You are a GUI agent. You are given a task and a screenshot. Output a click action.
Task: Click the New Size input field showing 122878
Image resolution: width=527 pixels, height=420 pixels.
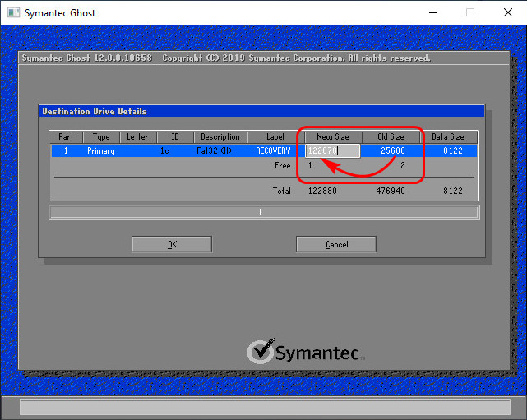332,151
